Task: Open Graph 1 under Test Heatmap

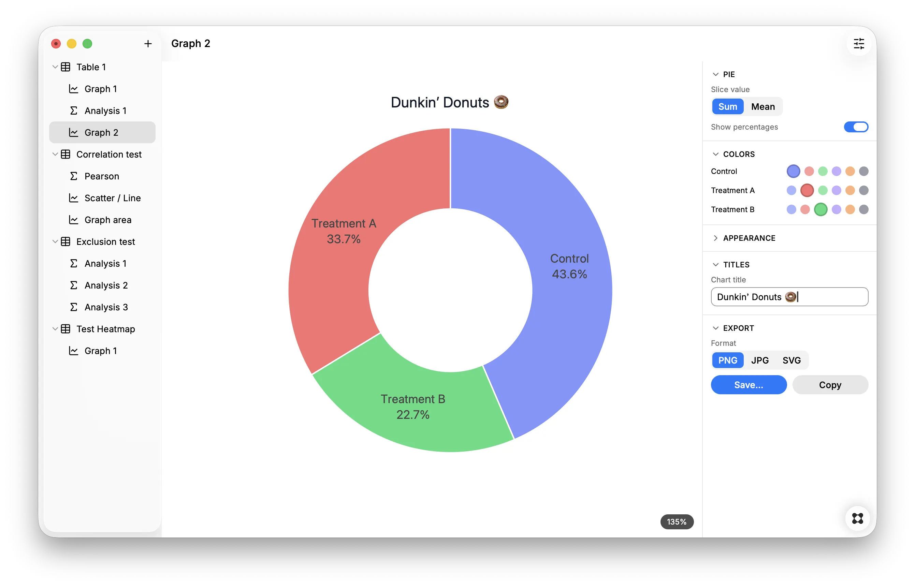Action: coord(102,351)
